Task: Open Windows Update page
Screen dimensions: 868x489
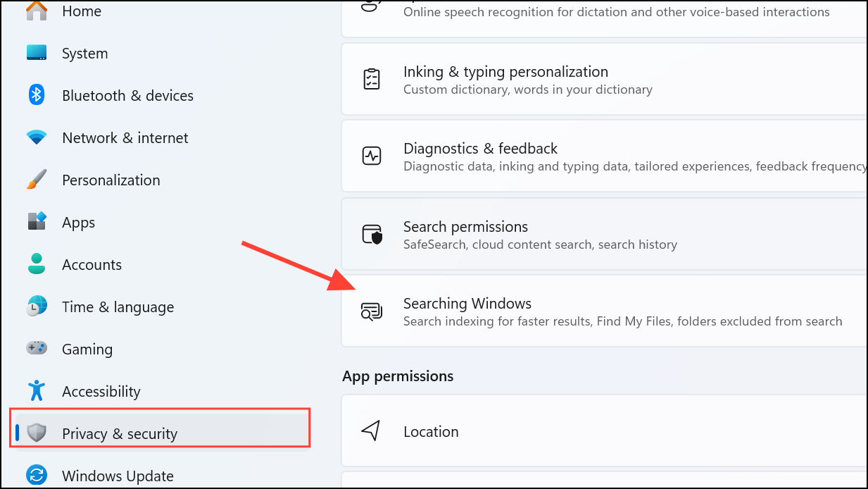Action: coord(118,476)
